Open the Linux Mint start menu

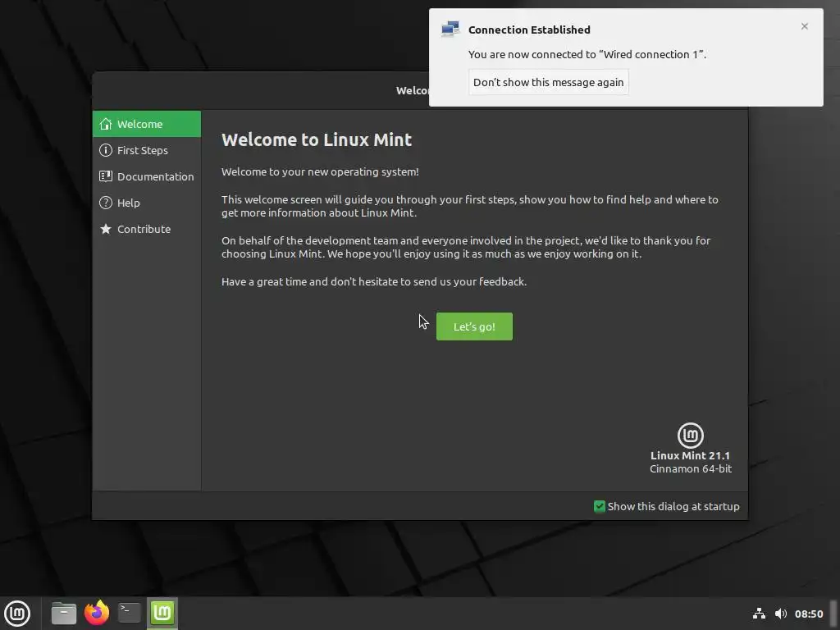(17, 614)
